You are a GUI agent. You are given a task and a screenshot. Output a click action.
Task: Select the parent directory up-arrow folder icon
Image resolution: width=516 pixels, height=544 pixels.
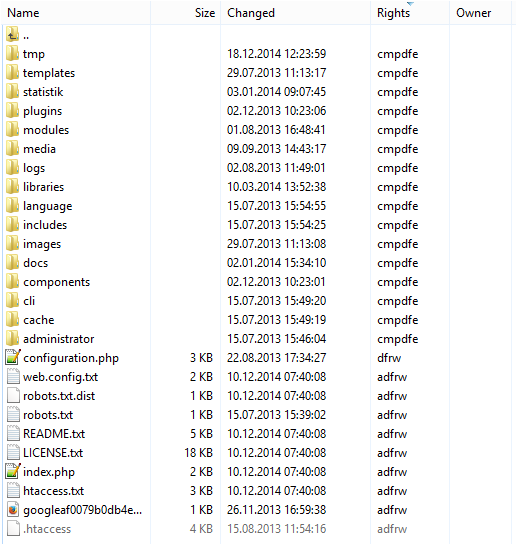click(13, 34)
